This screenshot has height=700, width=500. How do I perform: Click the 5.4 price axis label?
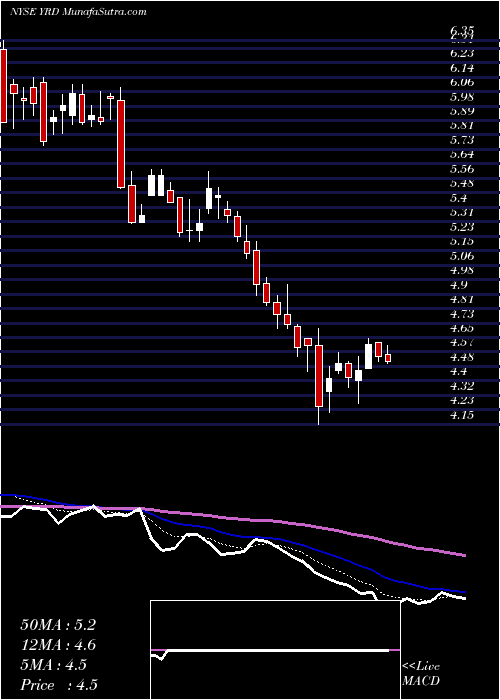(x=458, y=198)
